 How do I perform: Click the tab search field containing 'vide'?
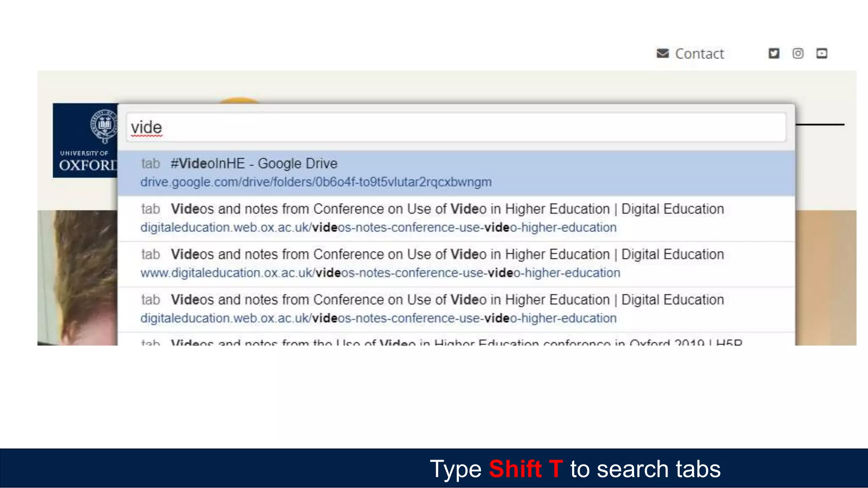coord(456,128)
